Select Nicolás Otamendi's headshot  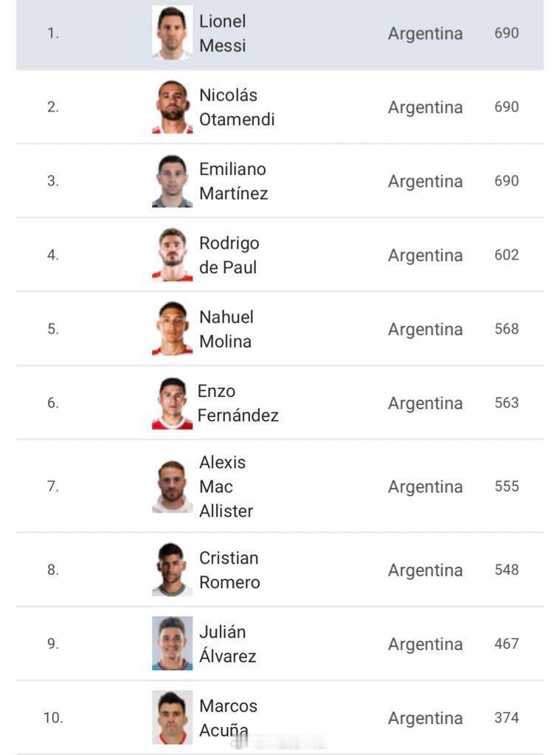pos(173,107)
